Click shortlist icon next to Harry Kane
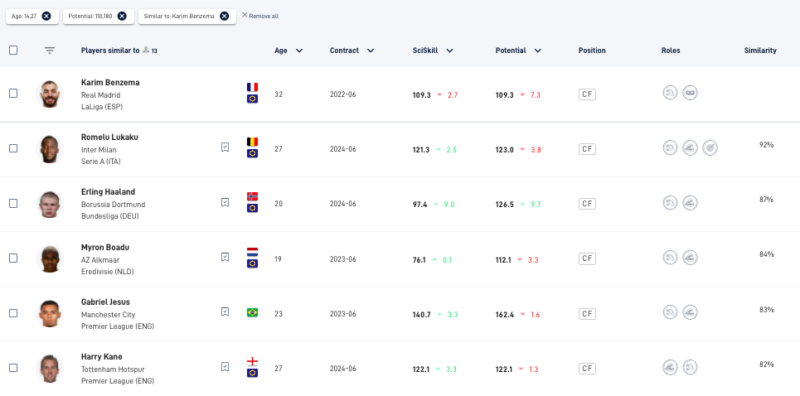800x396 pixels. coord(225,366)
